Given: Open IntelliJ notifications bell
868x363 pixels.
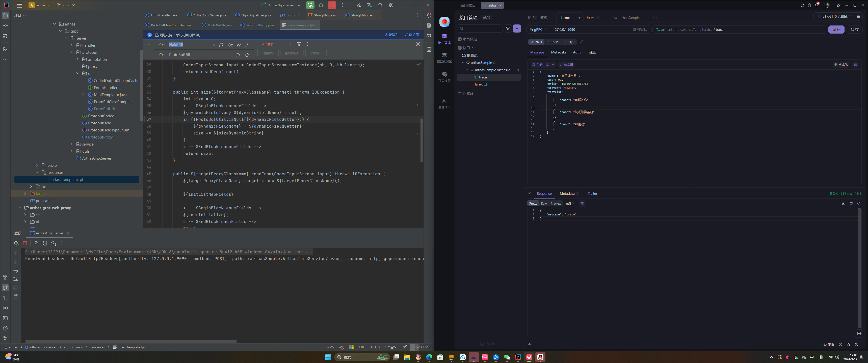Looking at the screenshot, I should [x=429, y=15].
